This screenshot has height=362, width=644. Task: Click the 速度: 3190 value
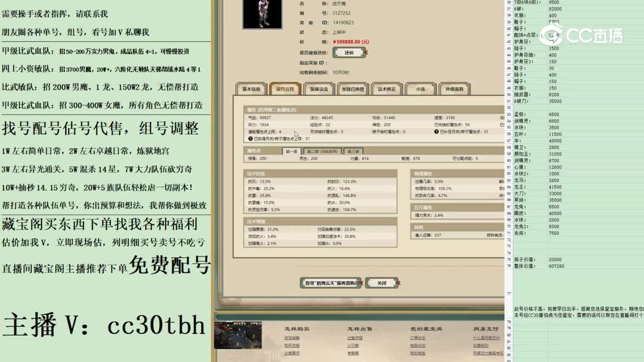pyautogui.click(x=444, y=118)
